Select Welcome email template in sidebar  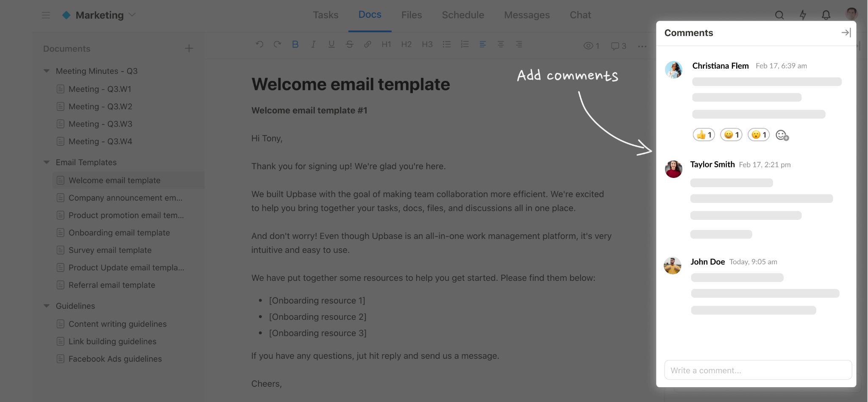[128, 180]
